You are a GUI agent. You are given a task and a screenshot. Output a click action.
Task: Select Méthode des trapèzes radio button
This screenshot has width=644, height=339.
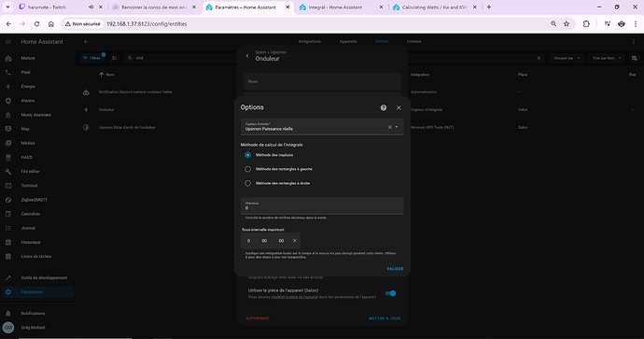point(247,155)
